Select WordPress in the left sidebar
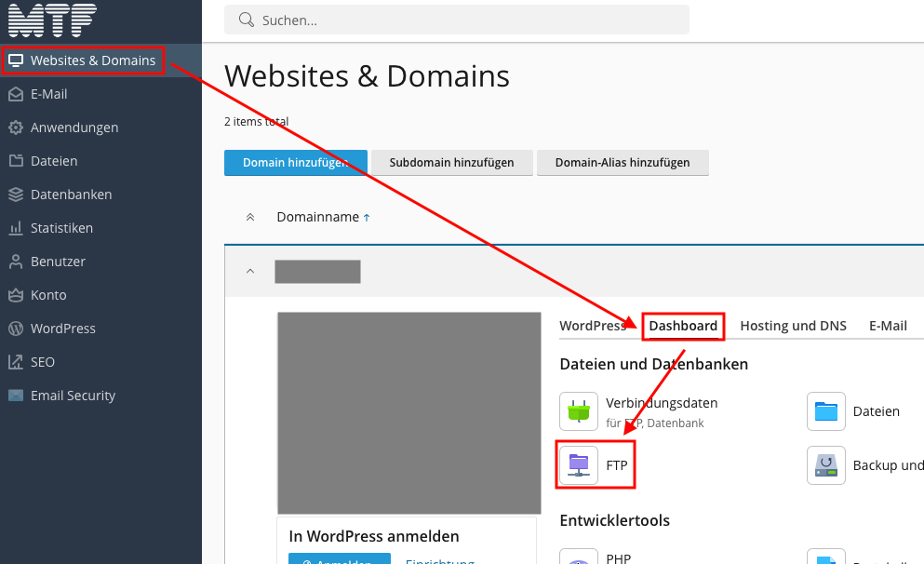This screenshot has height=564, width=924. (x=62, y=329)
